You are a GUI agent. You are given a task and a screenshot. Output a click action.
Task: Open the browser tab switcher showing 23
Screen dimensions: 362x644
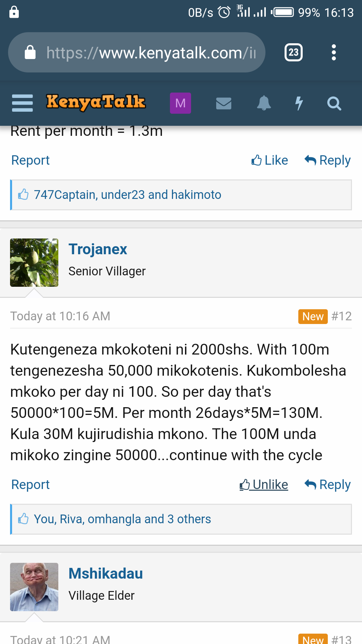pos(293,52)
